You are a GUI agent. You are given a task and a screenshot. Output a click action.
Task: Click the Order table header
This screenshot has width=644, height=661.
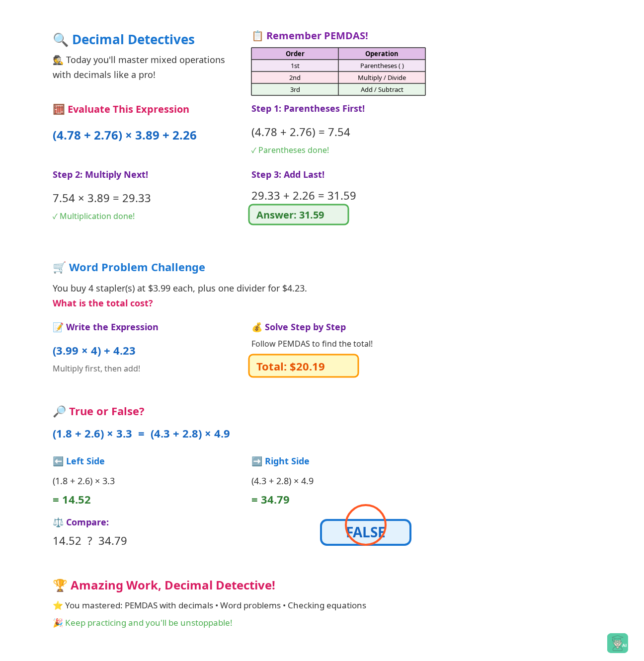click(295, 54)
